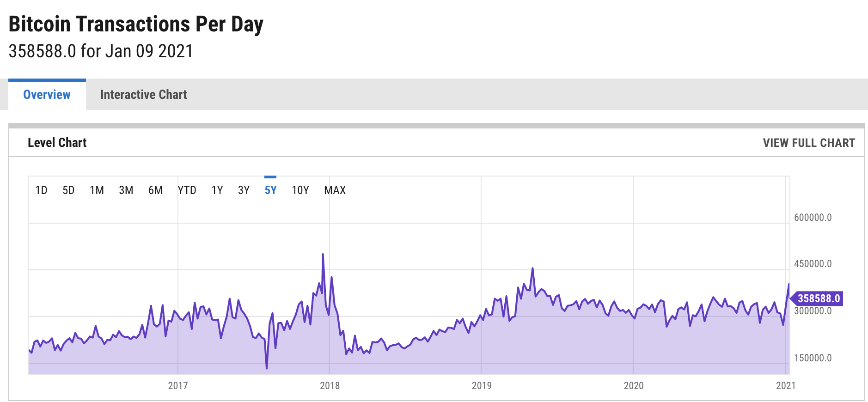Select the 1D time range
The image size is (868, 402).
coord(41,190)
